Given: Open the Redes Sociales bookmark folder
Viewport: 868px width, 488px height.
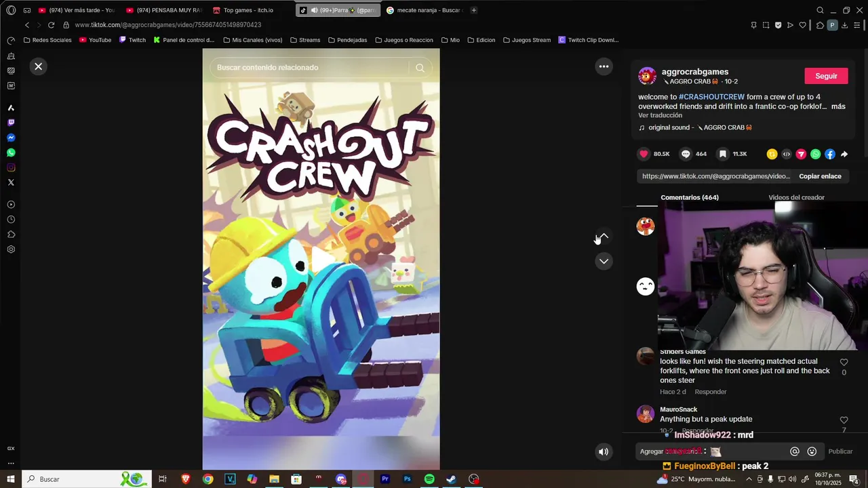Looking at the screenshot, I should pos(47,40).
